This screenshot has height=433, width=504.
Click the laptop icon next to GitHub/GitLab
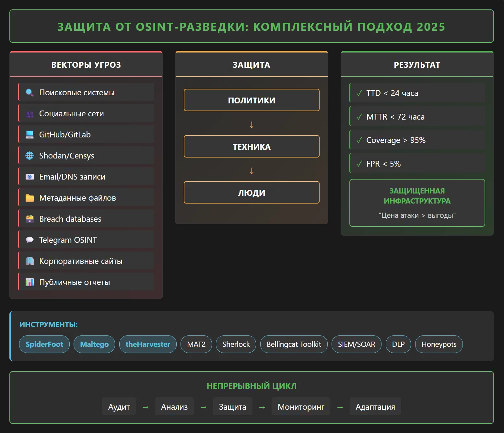pyautogui.click(x=29, y=135)
